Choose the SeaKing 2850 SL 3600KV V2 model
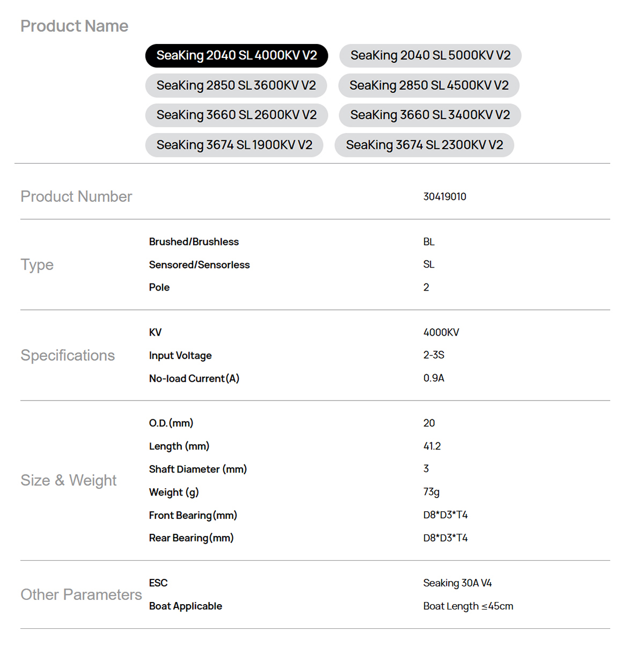Image resolution: width=644 pixels, height=646 pixels. tap(236, 85)
